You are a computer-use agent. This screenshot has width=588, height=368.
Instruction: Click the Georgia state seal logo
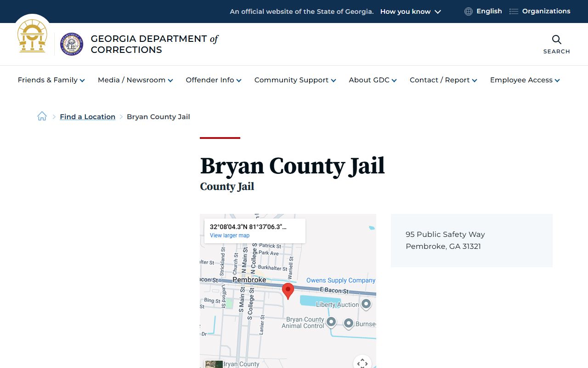pos(32,36)
